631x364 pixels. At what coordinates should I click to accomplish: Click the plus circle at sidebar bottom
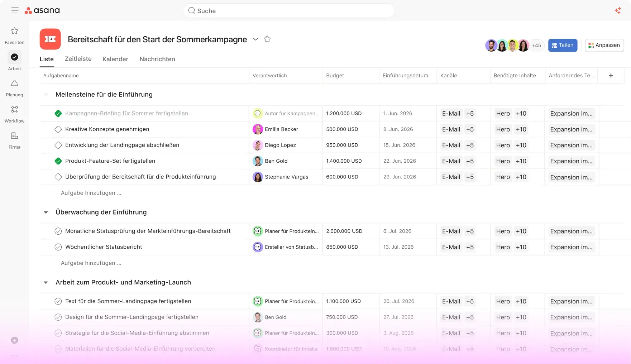click(x=14, y=340)
